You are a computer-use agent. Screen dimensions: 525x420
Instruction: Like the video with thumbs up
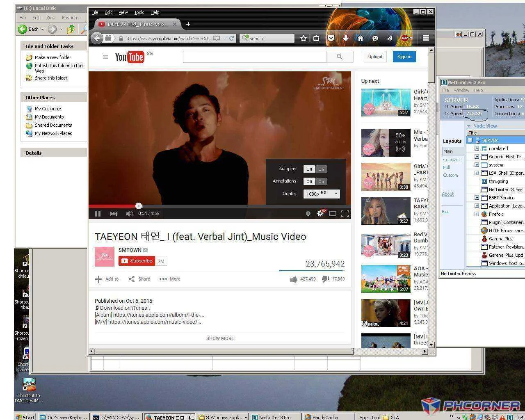click(294, 279)
